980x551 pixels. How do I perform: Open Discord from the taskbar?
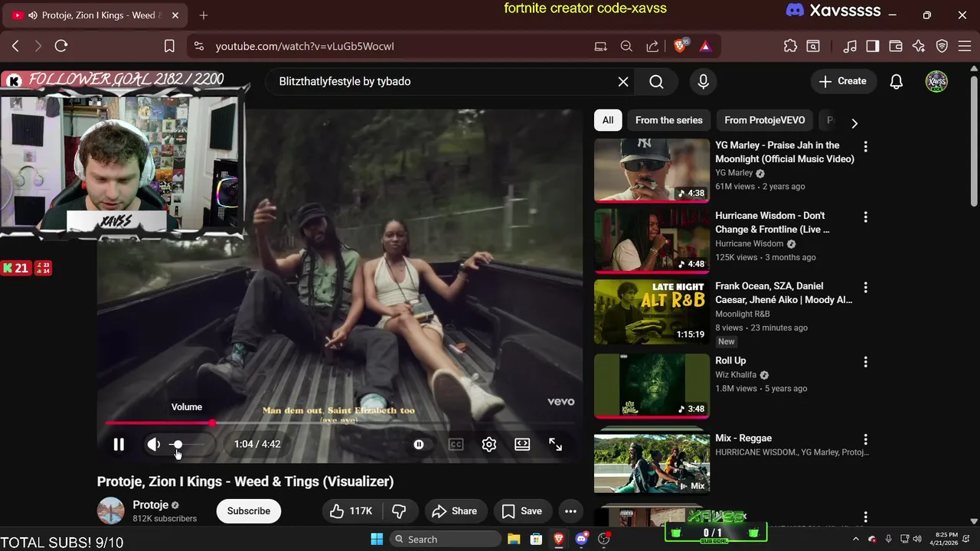(581, 540)
